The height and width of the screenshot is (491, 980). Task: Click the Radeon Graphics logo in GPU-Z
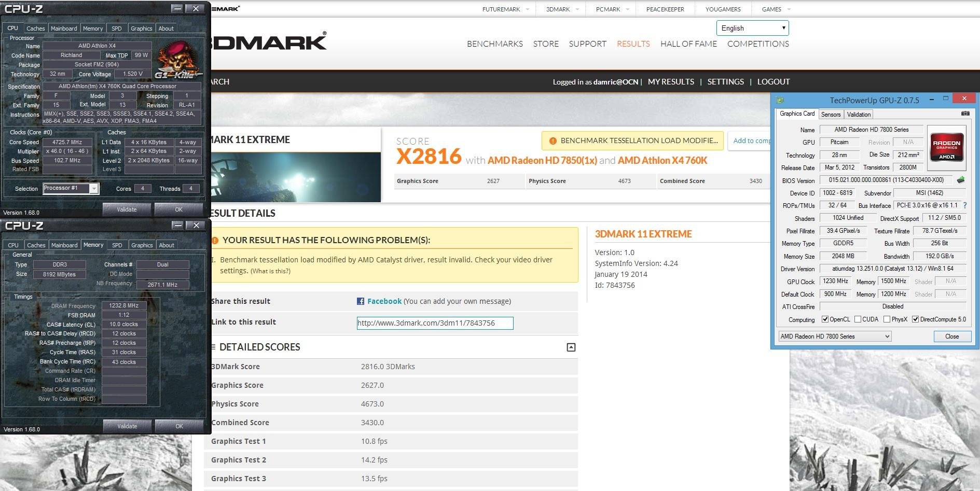[x=946, y=148]
